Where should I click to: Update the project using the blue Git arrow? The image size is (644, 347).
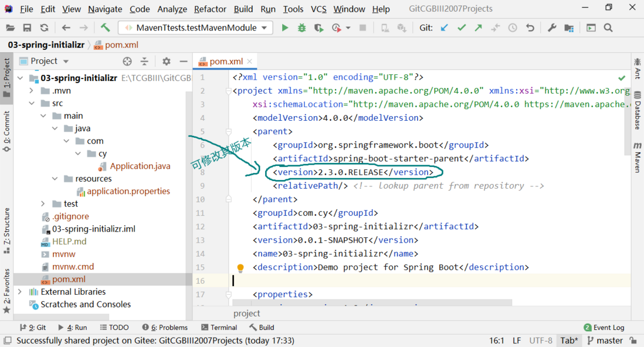pyautogui.click(x=444, y=28)
